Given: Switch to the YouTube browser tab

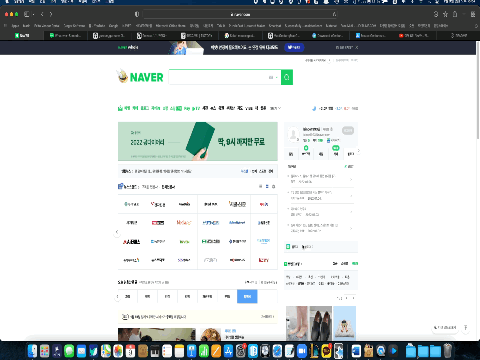Looking at the screenshot, I should (x=413, y=35).
